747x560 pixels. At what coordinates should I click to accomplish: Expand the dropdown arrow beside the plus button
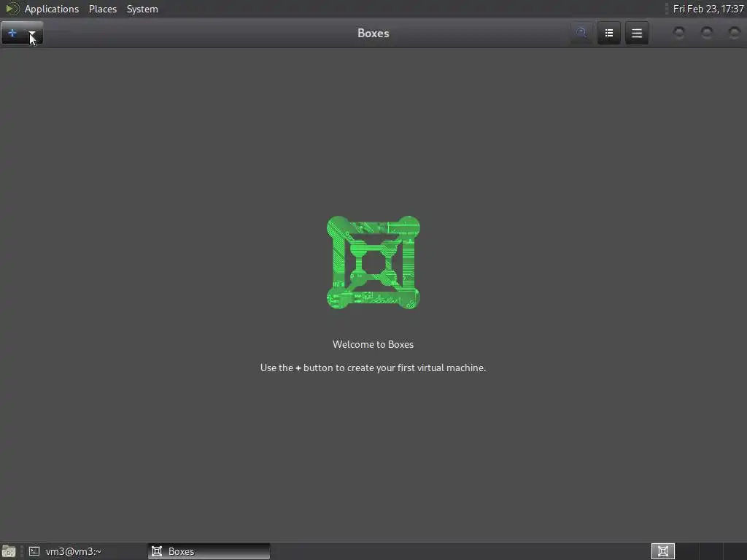32,33
